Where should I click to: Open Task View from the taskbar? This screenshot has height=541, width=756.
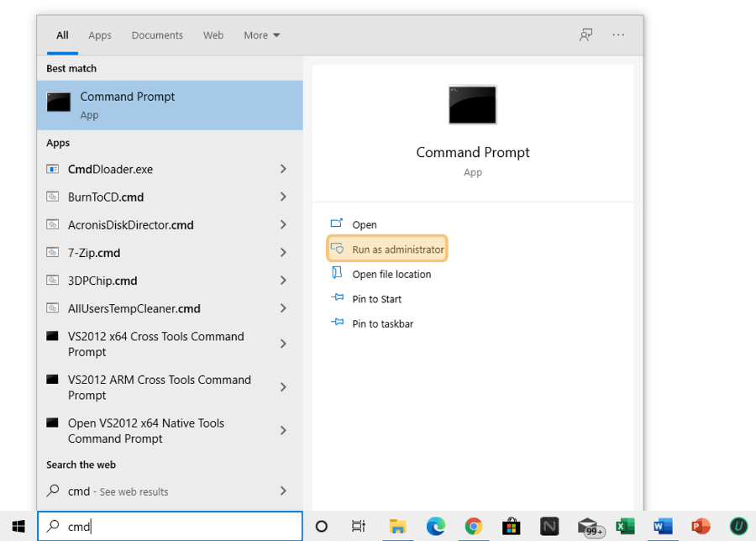(358, 526)
